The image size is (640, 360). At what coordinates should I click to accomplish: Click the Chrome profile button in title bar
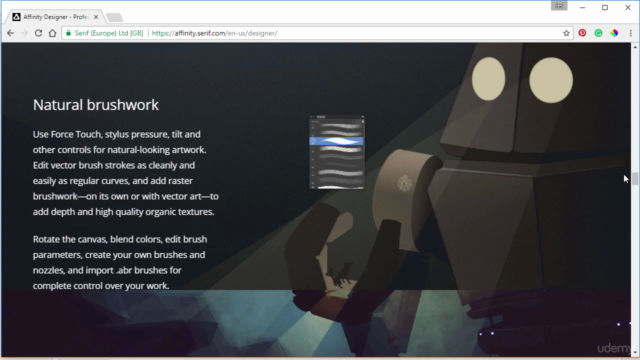coord(559,6)
